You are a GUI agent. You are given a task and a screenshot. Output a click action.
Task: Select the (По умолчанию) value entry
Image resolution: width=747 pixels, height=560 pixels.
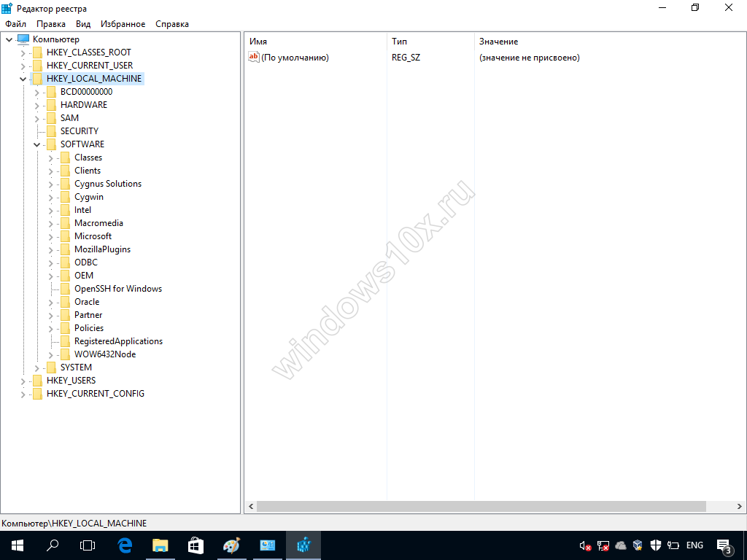[x=295, y=58]
